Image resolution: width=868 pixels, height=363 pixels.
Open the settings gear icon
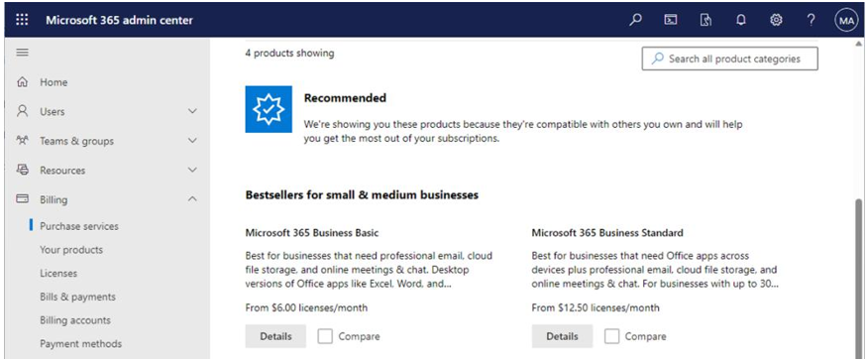click(x=776, y=21)
